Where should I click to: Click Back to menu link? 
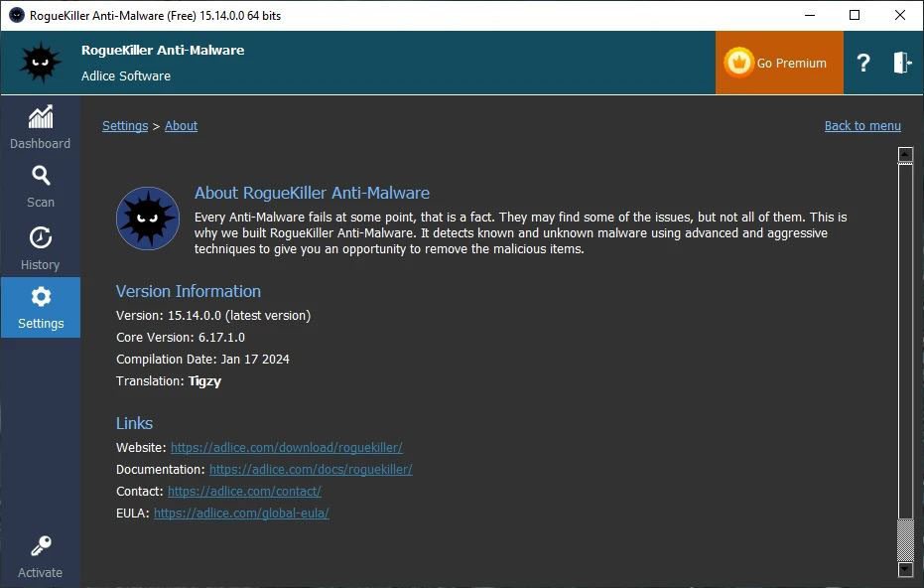point(862,125)
